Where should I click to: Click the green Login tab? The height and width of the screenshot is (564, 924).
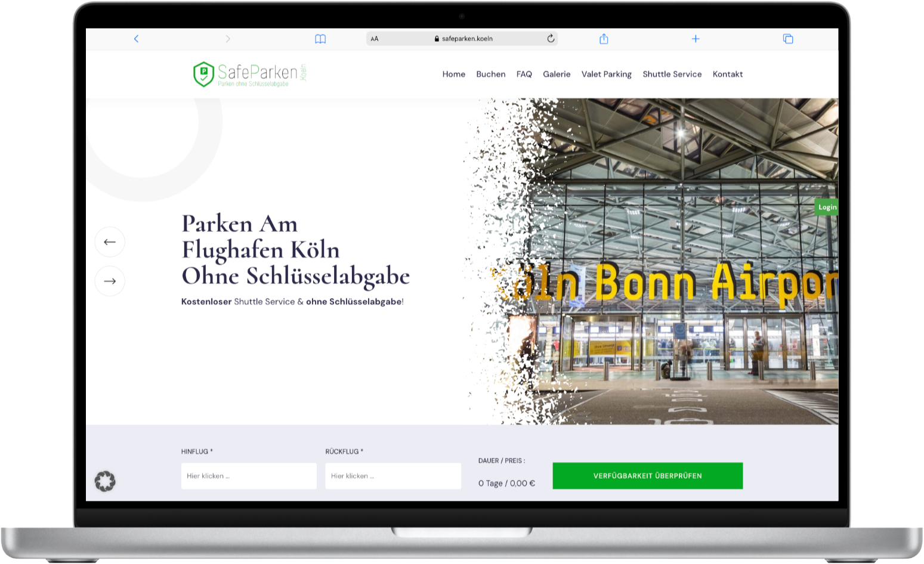pyautogui.click(x=827, y=207)
